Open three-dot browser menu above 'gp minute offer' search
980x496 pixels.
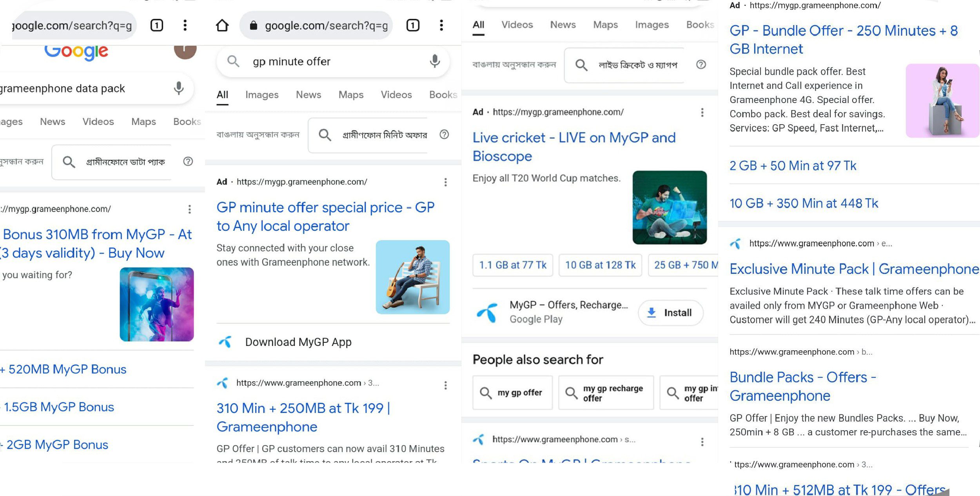click(x=441, y=25)
